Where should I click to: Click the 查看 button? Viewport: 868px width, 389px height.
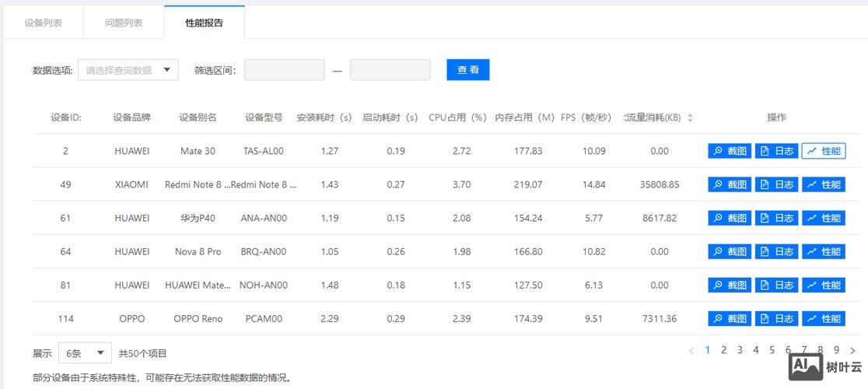pos(467,70)
